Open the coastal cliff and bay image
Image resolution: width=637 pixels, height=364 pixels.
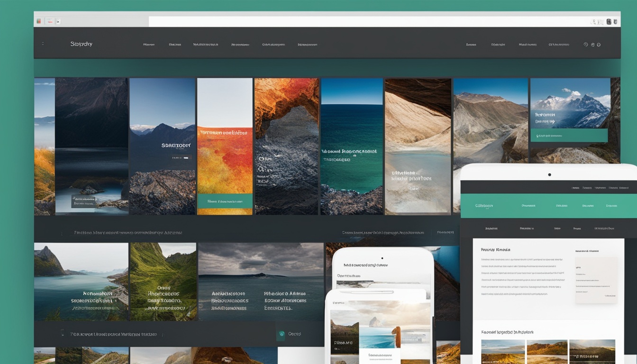tap(81, 282)
